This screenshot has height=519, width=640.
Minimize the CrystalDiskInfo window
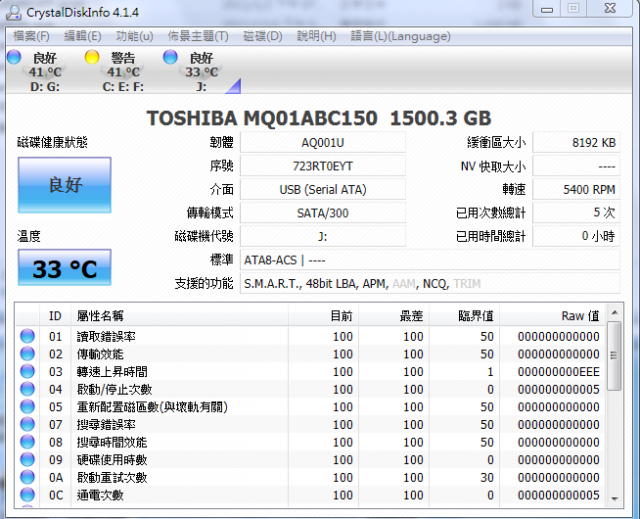pos(547,9)
